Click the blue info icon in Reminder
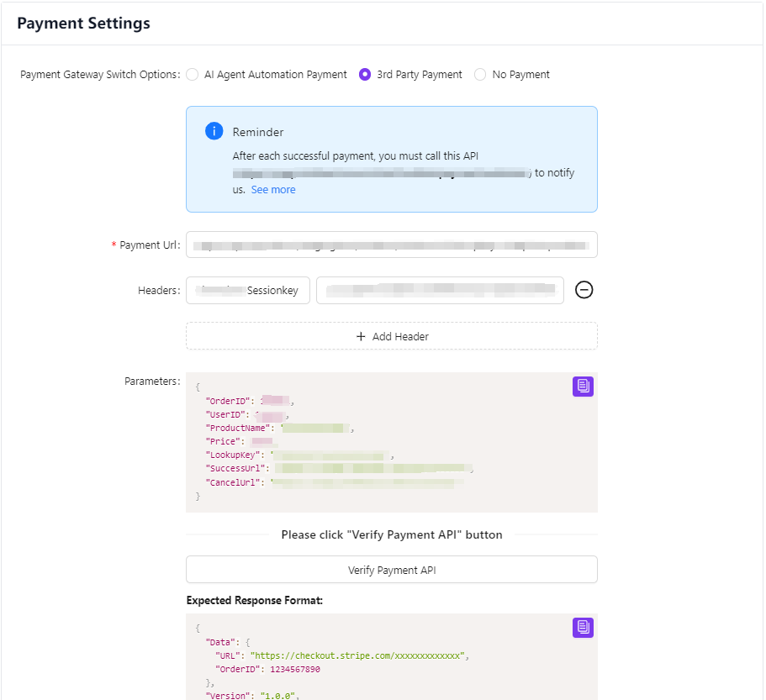 pos(214,132)
